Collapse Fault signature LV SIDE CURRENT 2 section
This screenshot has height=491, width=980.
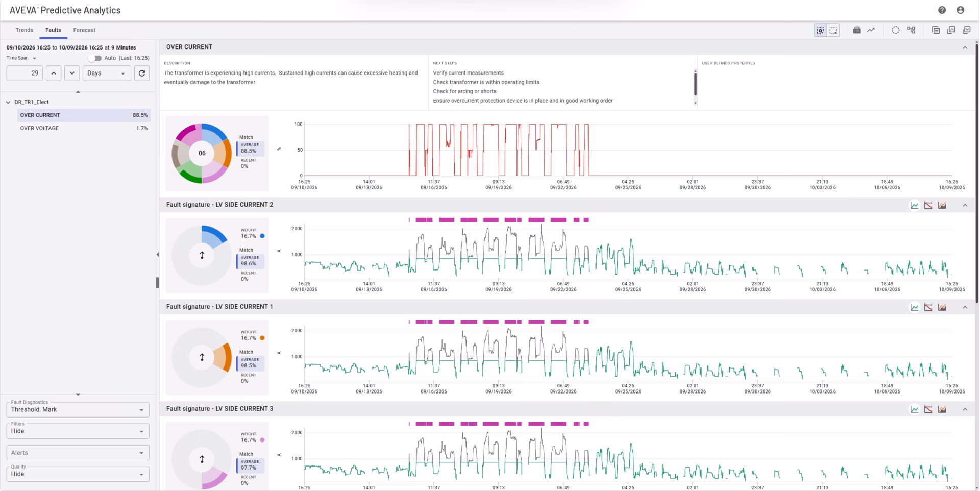click(965, 205)
